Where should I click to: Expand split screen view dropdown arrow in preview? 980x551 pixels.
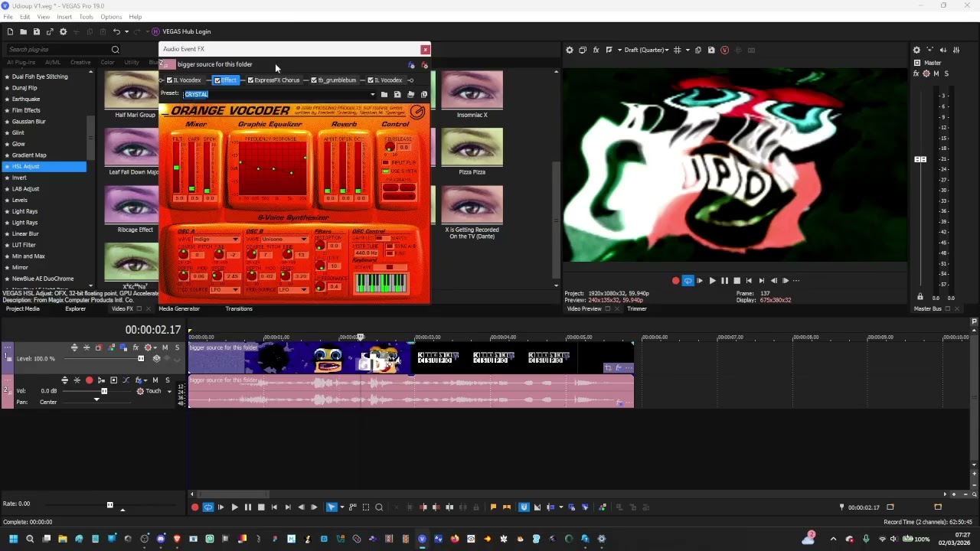coord(619,50)
